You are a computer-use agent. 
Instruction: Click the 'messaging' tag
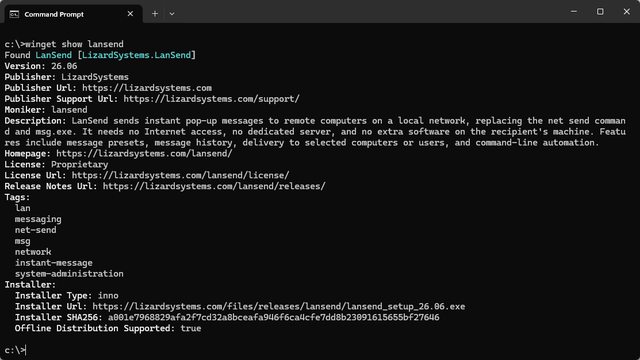(38, 219)
